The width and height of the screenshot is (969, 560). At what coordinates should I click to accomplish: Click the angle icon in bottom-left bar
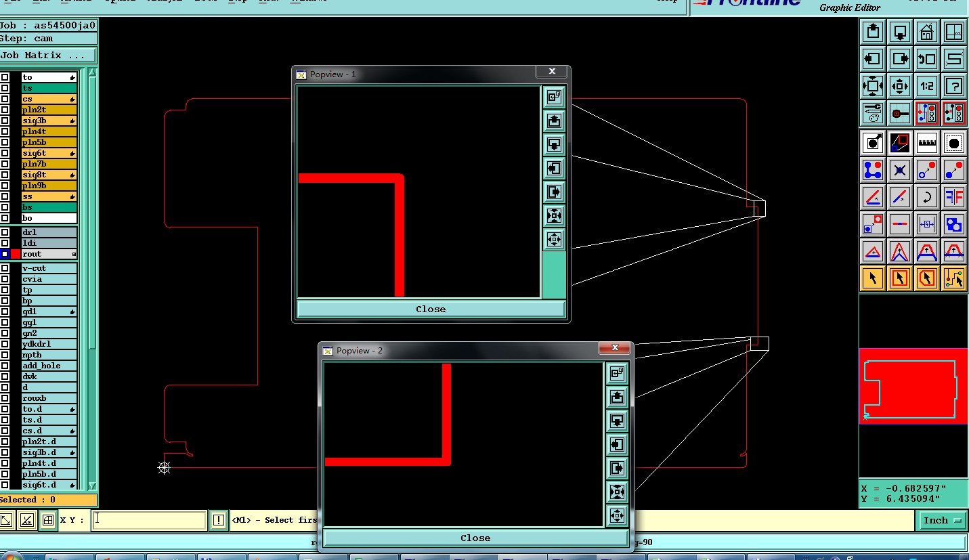(26, 520)
